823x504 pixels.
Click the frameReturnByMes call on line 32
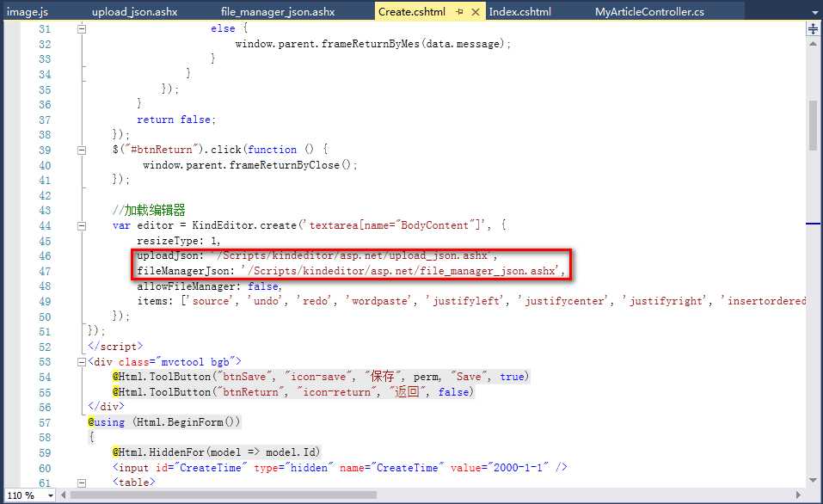click(372, 44)
